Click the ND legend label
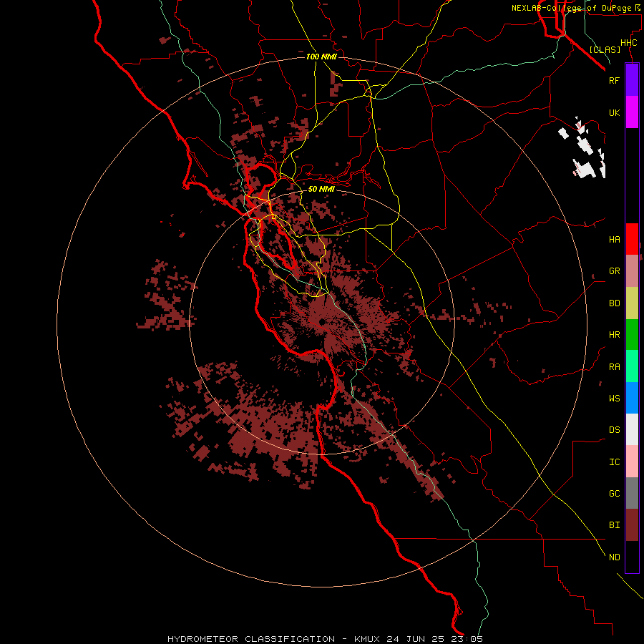 (x=614, y=557)
